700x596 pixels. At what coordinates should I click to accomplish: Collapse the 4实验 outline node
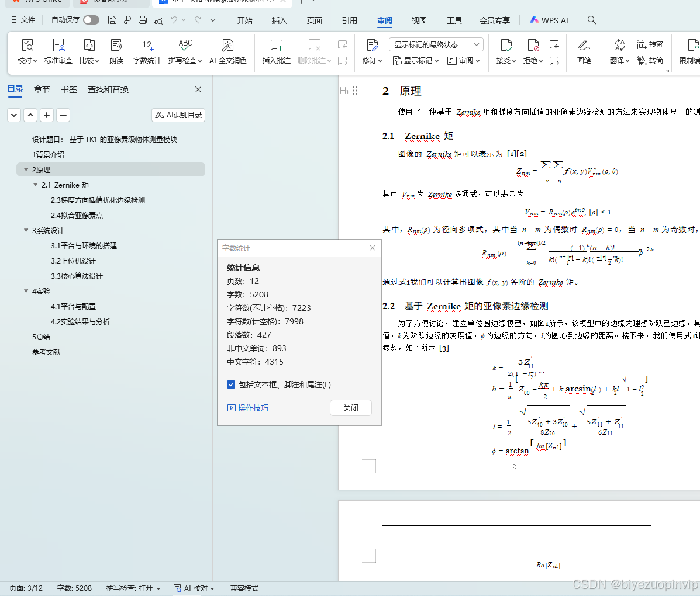(26, 291)
